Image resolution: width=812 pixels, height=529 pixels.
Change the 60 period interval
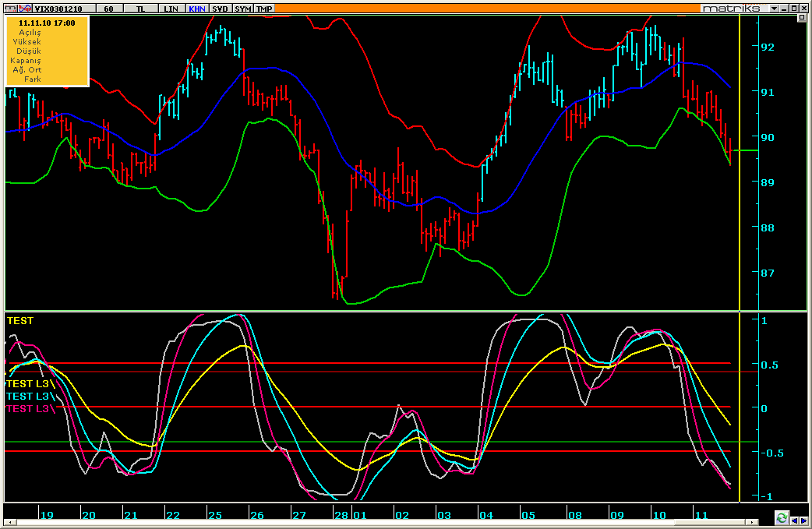(x=108, y=9)
